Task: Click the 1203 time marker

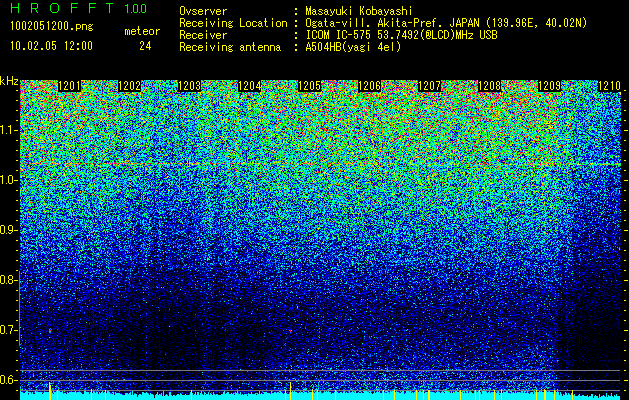Action: [x=189, y=86]
